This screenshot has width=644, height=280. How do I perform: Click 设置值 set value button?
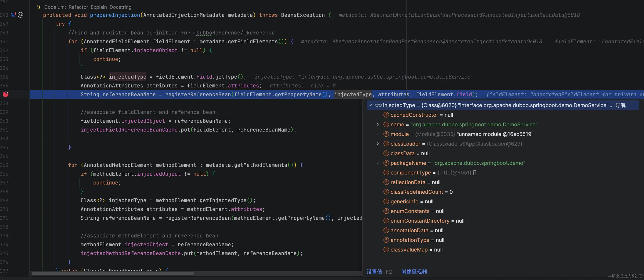point(374,271)
